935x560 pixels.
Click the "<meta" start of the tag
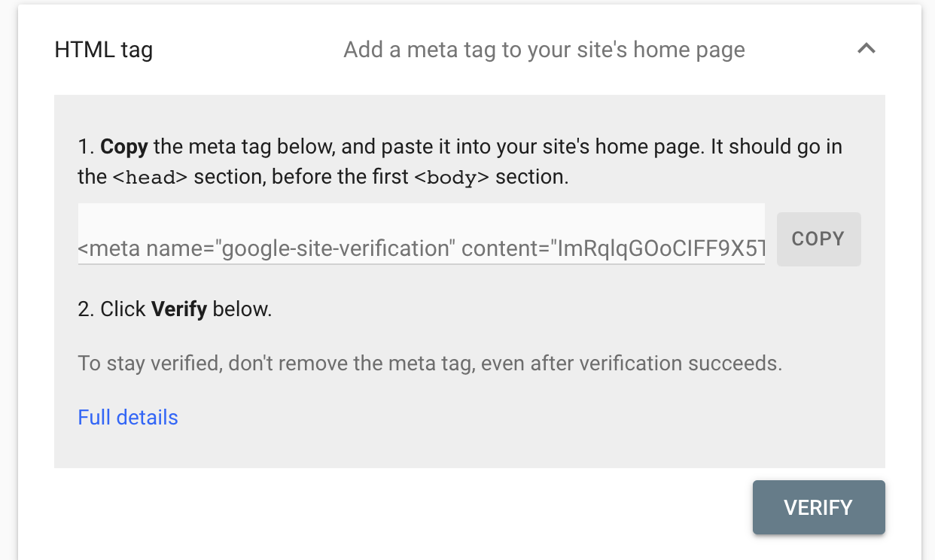pyautogui.click(x=109, y=248)
